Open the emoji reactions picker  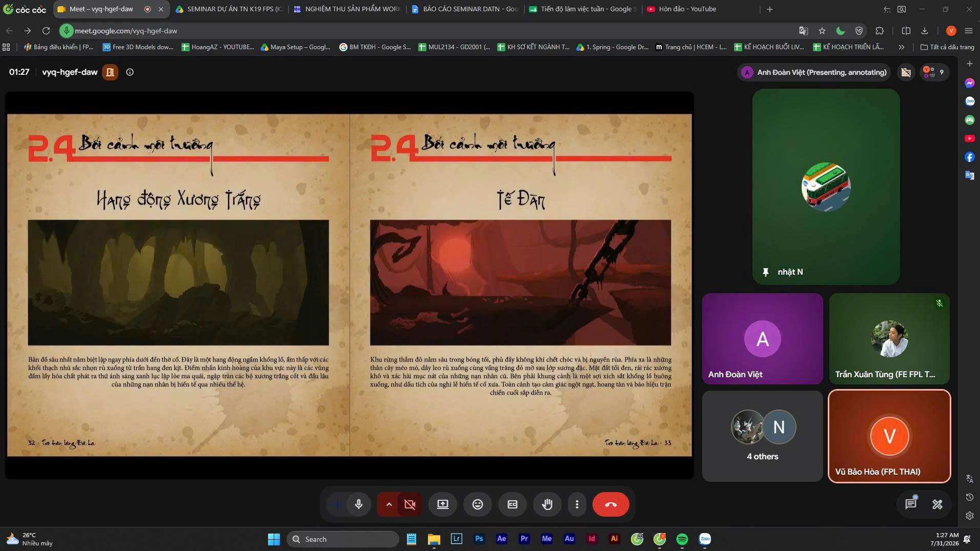477,504
